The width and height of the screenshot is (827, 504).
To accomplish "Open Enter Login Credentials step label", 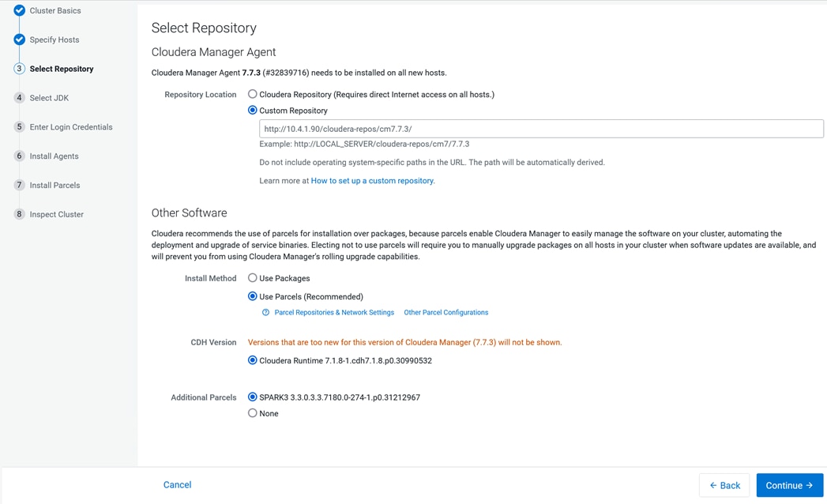I will 71,126.
